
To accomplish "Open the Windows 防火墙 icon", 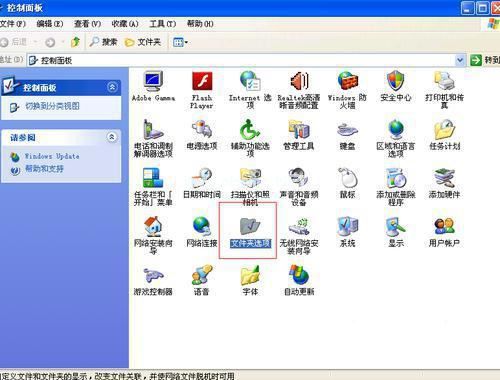I will point(347,89).
